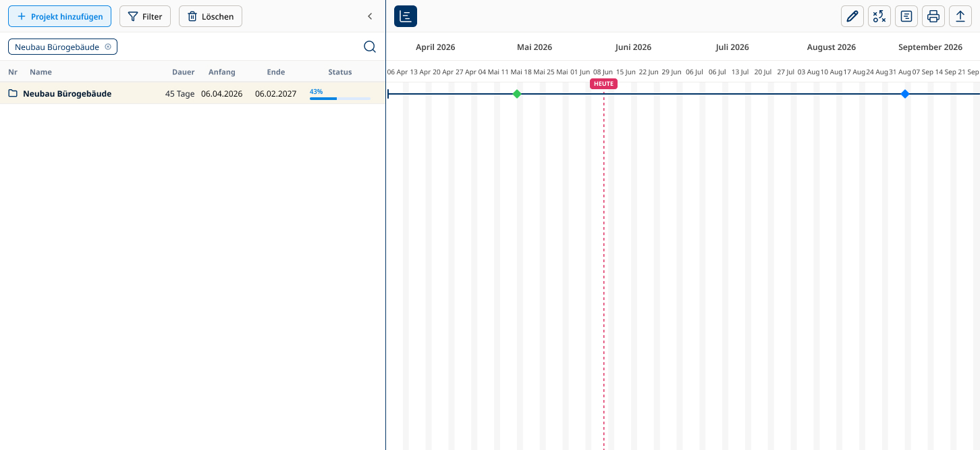This screenshot has height=450, width=980.
Task: Toggle the Gantt chart view
Action: coord(406,16)
